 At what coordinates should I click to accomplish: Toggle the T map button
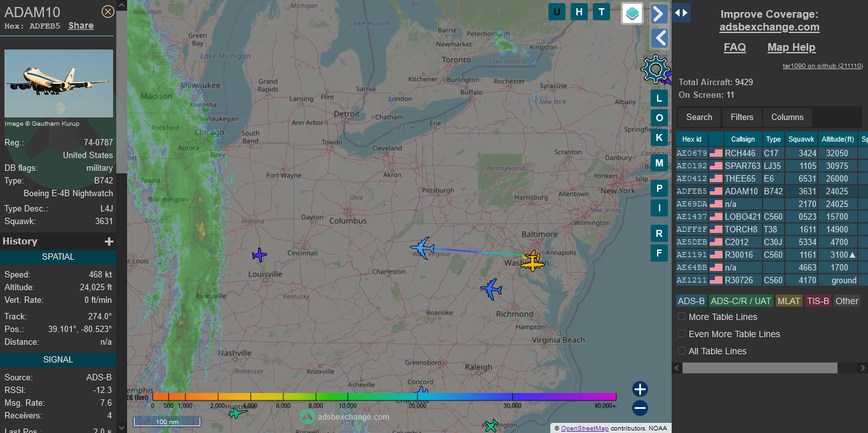[x=601, y=11]
